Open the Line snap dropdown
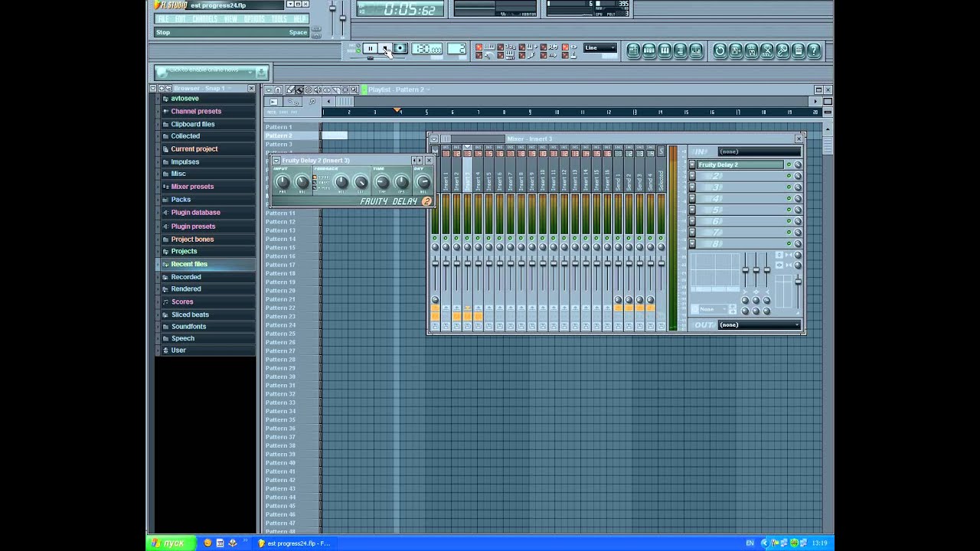This screenshot has height=551, width=980. click(599, 48)
